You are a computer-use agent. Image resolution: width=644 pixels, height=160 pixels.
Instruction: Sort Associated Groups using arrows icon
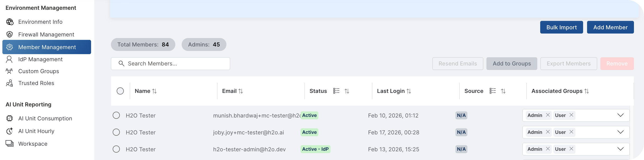point(587,91)
